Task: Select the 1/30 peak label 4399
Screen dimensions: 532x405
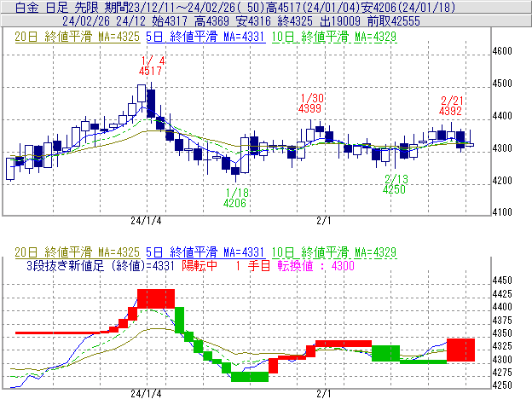Action: [309, 109]
